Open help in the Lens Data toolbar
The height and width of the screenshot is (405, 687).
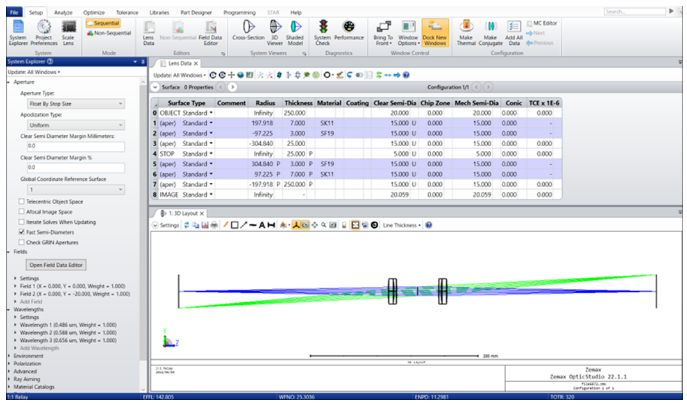pos(406,75)
